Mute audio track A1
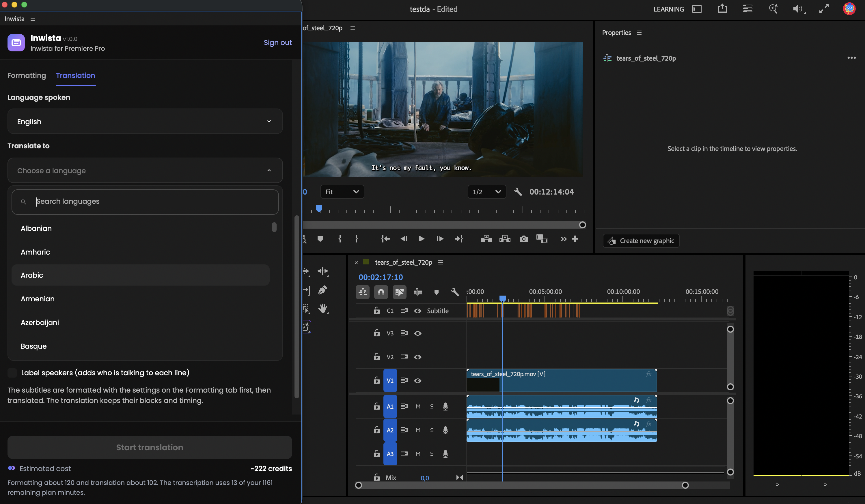 point(418,406)
